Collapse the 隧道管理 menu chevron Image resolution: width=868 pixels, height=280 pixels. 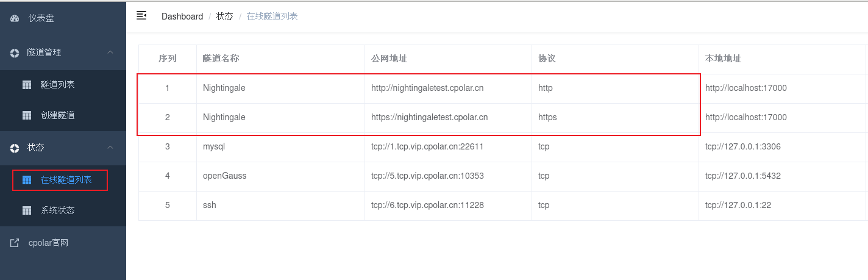pyautogui.click(x=110, y=52)
